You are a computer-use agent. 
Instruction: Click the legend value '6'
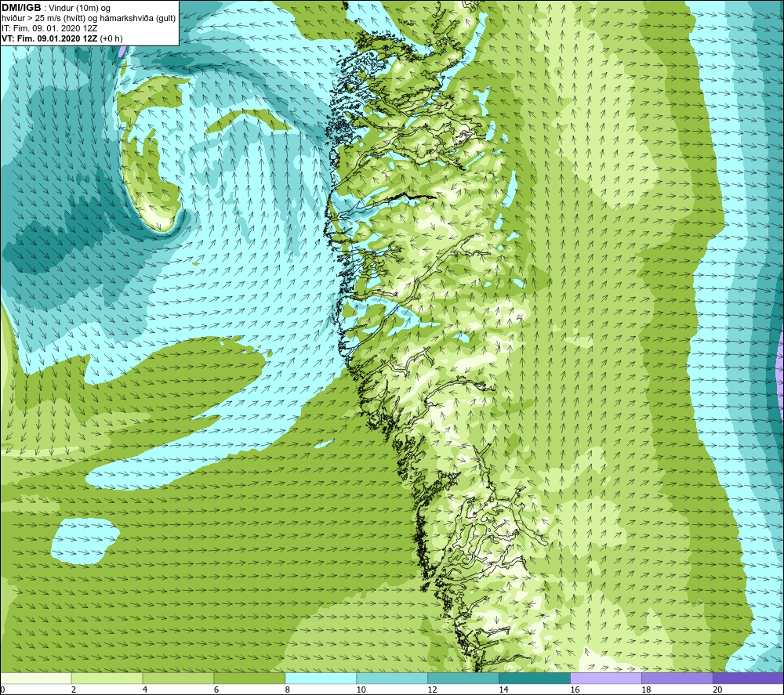[x=216, y=690]
